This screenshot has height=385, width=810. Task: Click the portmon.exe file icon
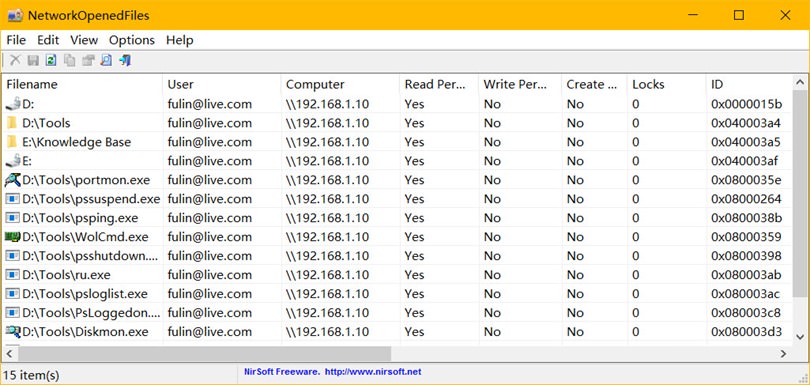click(x=13, y=180)
